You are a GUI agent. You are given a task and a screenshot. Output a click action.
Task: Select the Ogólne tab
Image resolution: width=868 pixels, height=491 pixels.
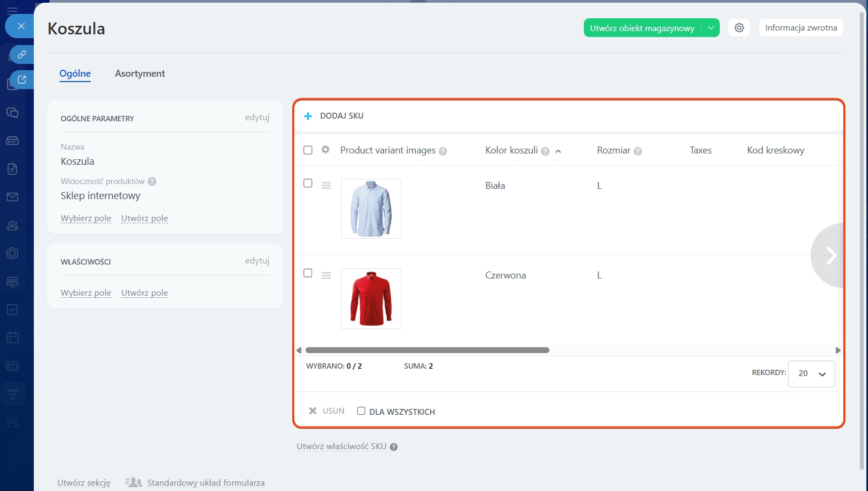pyautogui.click(x=75, y=74)
